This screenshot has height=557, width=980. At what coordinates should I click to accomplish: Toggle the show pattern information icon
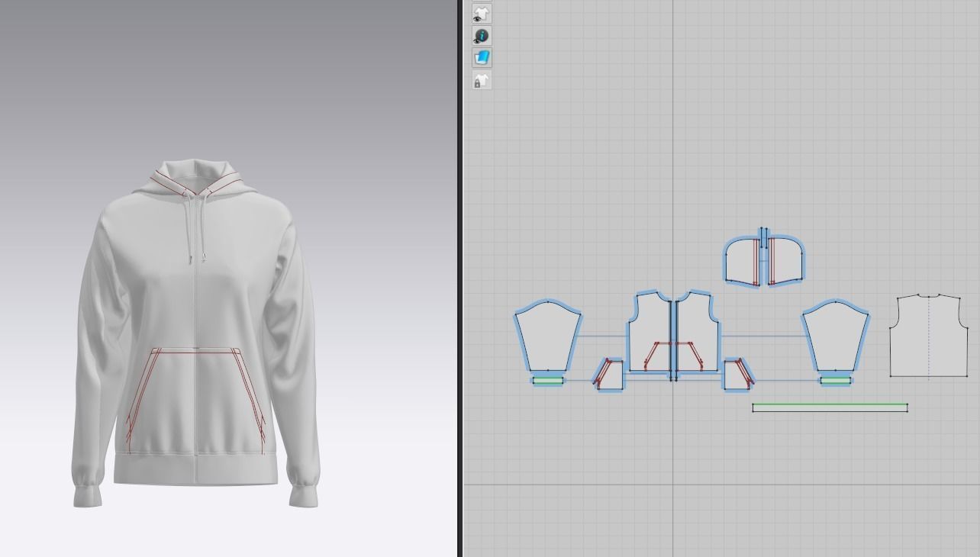point(481,36)
